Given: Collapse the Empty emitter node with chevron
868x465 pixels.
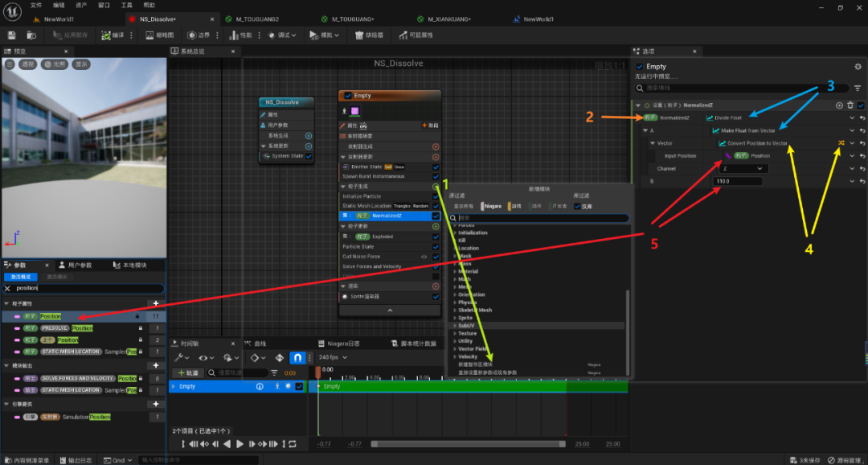Looking at the screenshot, I should click(390, 311).
